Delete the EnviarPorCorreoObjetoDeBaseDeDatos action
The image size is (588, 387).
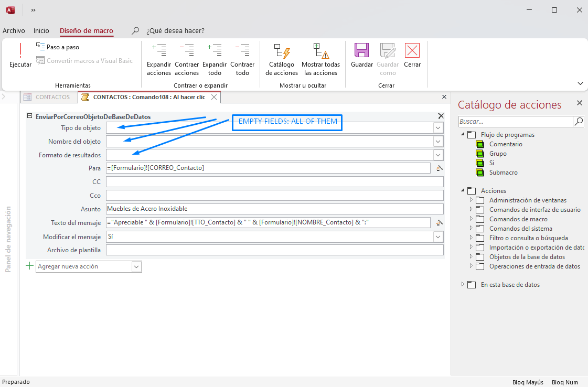point(441,116)
